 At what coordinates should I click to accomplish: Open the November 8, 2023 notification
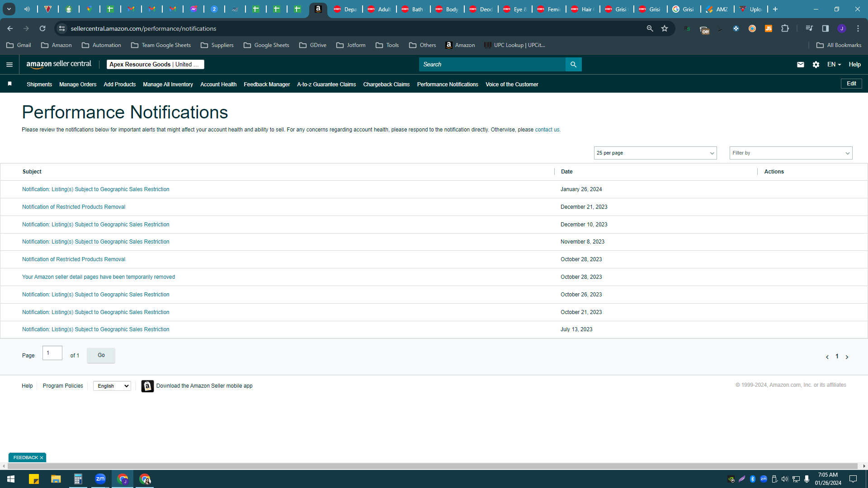point(96,242)
